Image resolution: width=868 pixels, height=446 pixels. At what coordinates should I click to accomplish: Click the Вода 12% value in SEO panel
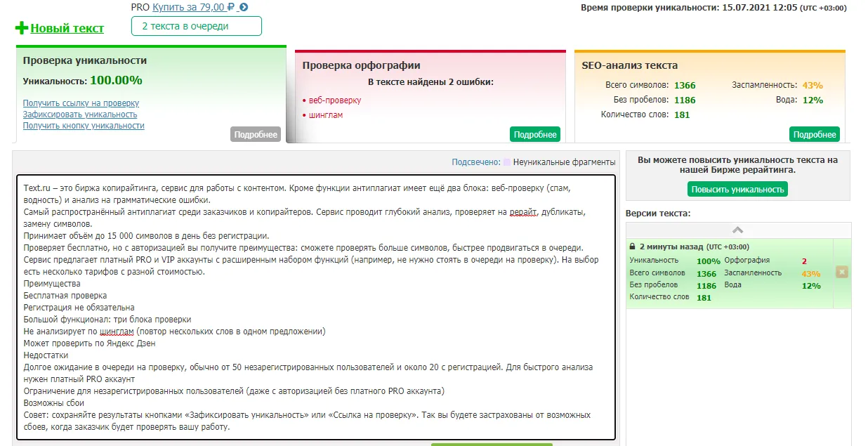813,100
